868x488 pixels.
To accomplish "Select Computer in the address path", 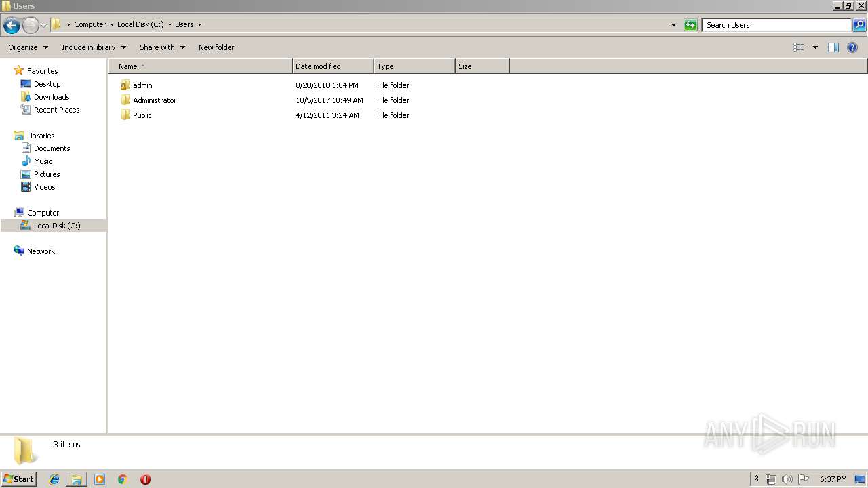I will pos(90,24).
